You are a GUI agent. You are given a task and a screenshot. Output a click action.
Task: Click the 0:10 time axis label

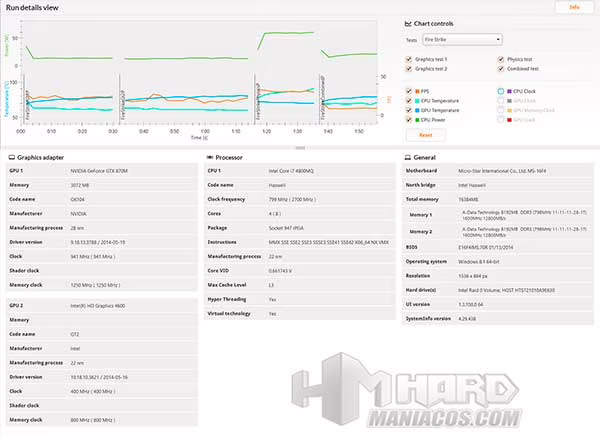[51, 131]
